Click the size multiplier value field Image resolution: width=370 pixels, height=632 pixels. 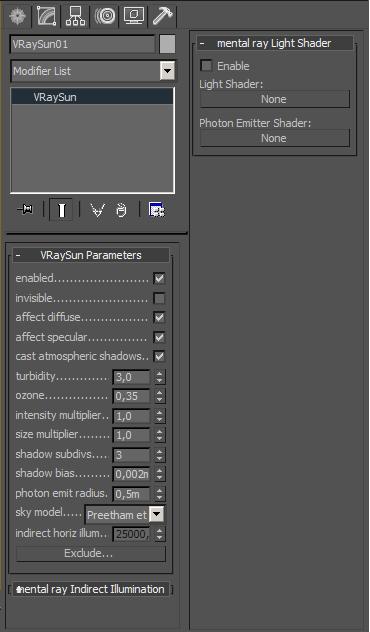pyautogui.click(x=131, y=435)
